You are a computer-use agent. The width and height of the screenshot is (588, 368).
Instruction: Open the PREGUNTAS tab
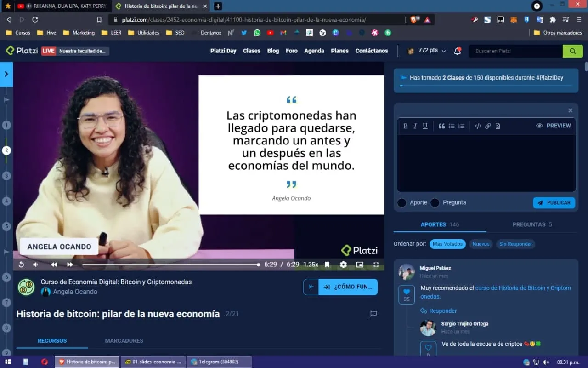[x=532, y=224]
